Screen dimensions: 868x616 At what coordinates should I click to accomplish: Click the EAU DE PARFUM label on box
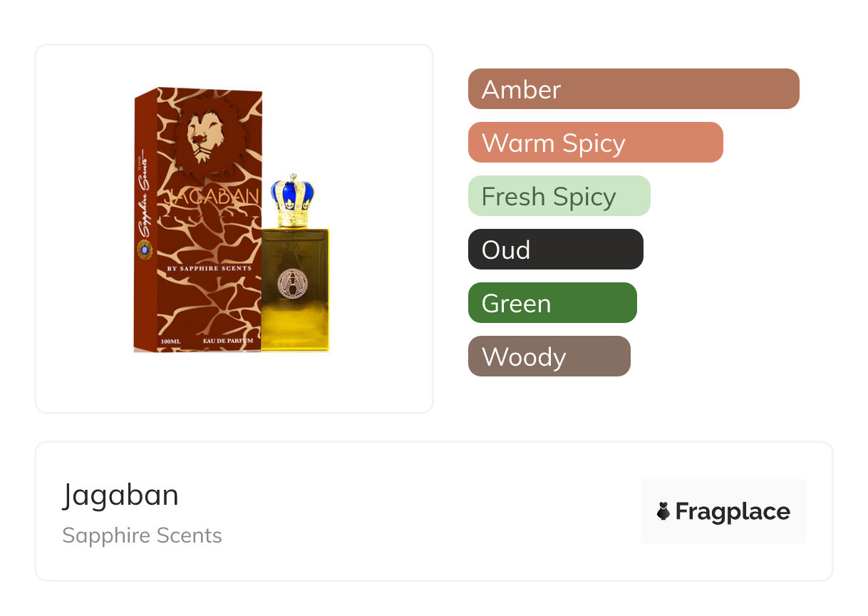click(x=228, y=342)
